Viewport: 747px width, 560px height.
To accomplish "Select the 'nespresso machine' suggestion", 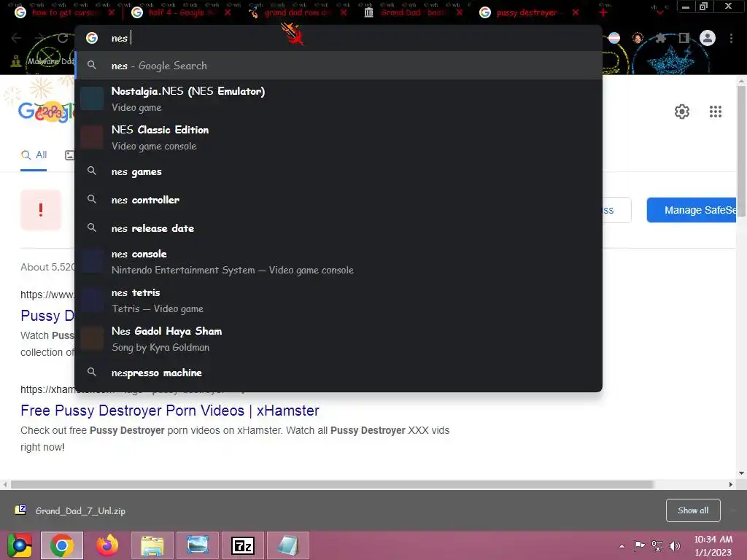I will pyautogui.click(x=338, y=373).
